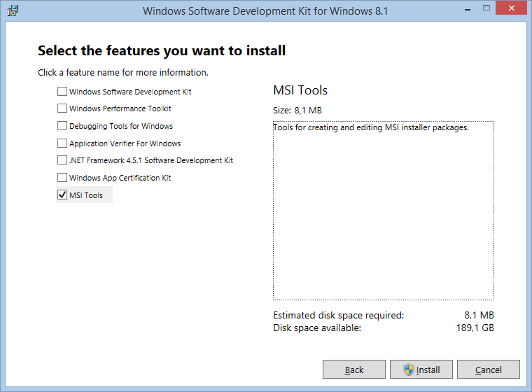Screen dimensions: 532x392
Task: Select the MSI Tools feature label
Action: (86, 195)
